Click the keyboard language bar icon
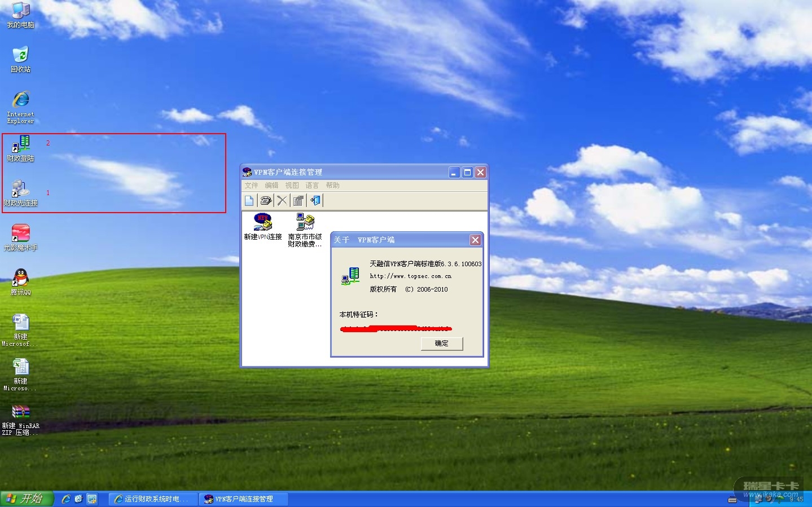This screenshot has height=507, width=812. coord(732,500)
